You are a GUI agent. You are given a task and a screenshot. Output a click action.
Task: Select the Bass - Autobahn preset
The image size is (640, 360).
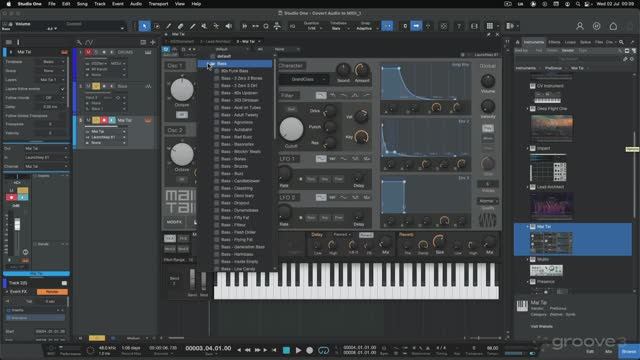[x=236, y=130]
